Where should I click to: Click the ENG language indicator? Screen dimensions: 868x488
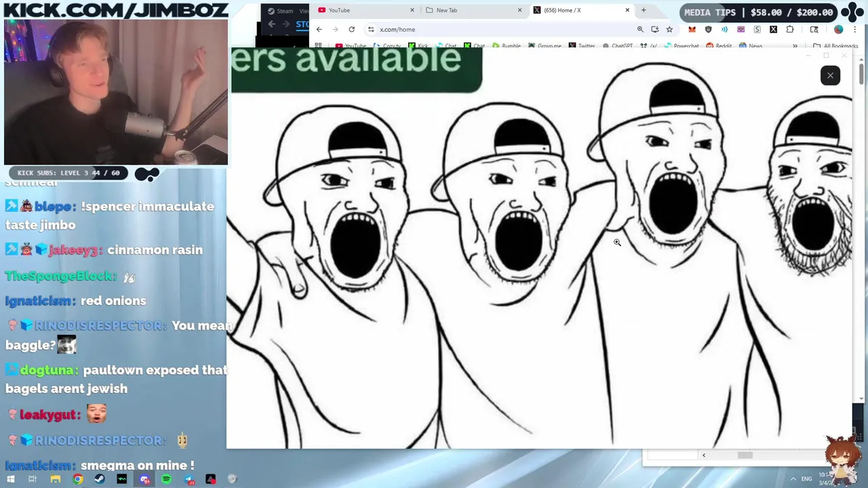tap(807, 479)
